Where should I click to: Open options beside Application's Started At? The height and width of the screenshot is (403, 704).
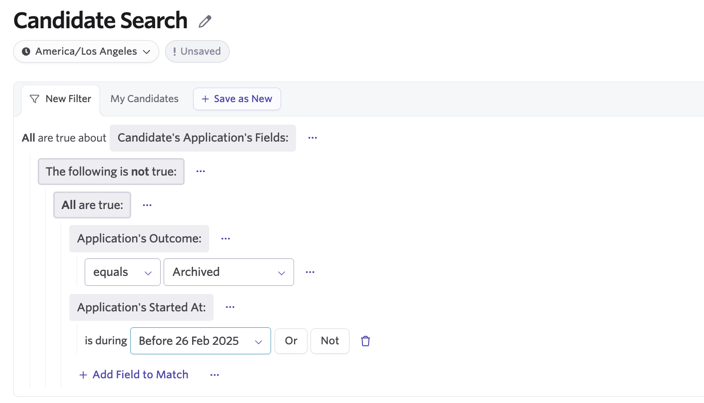click(x=230, y=307)
